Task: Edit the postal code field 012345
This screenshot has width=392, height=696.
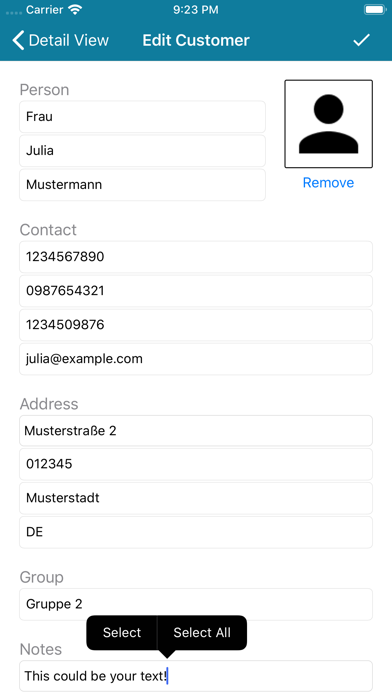Action: (x=196, y=464)
